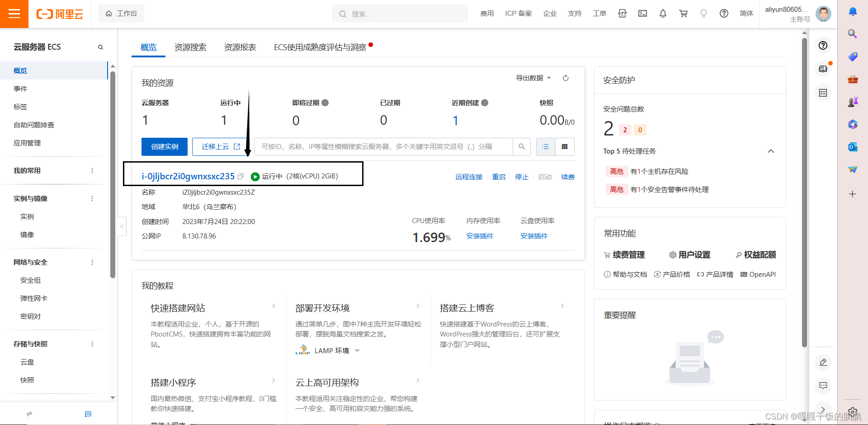Switch to grid view of instances

point(565,147)
